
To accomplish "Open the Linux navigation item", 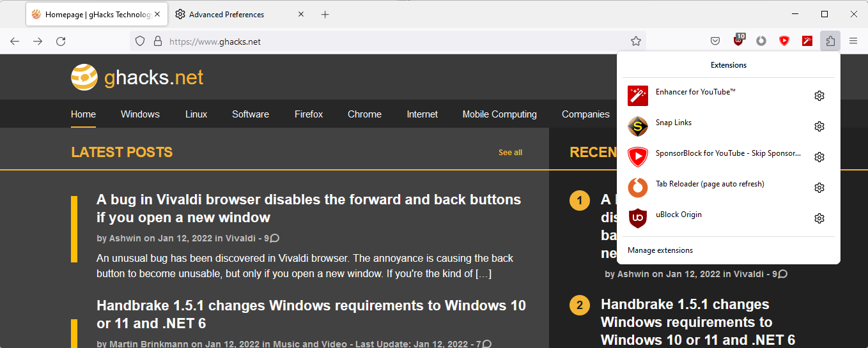I will tap(196, 114).
